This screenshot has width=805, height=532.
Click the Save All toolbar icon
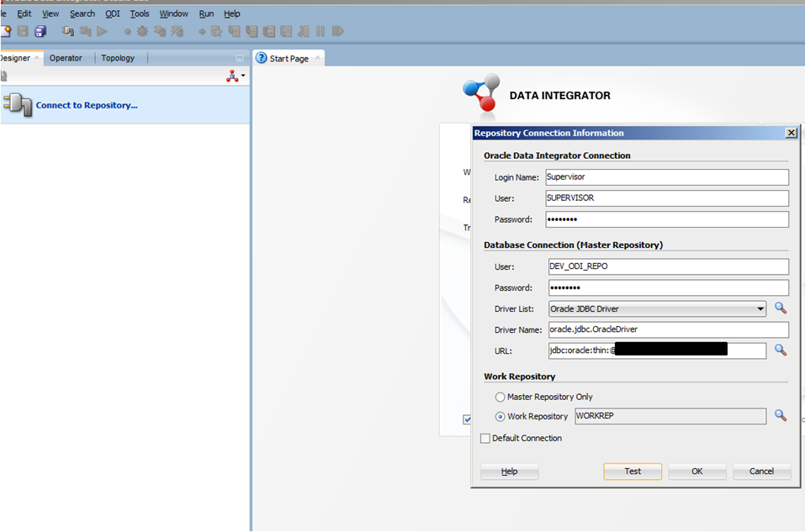40,31
